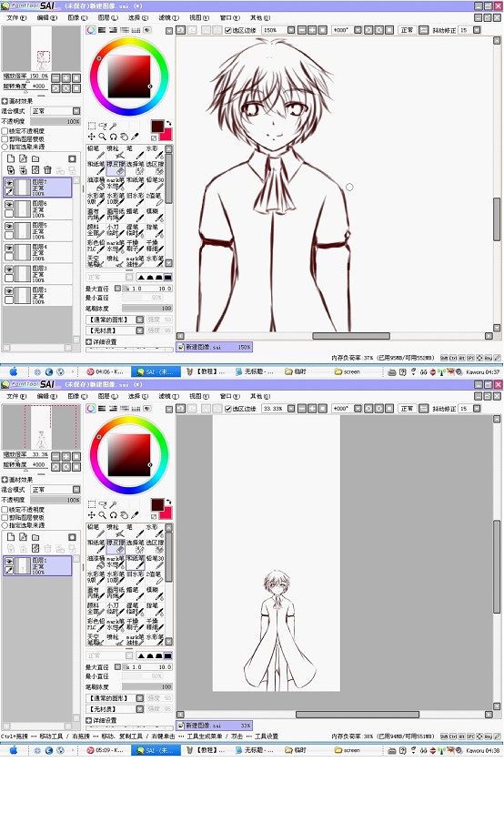Viewport: 504px width, 833px height.
Task: Hide 图层1 eye icon in lower SAI window
Action: (9, 562)
